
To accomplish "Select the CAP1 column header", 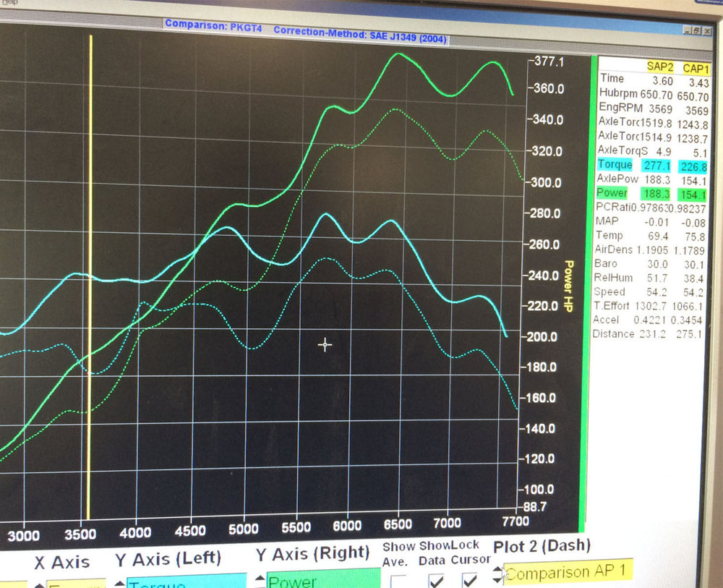I will tap(696, 67).
